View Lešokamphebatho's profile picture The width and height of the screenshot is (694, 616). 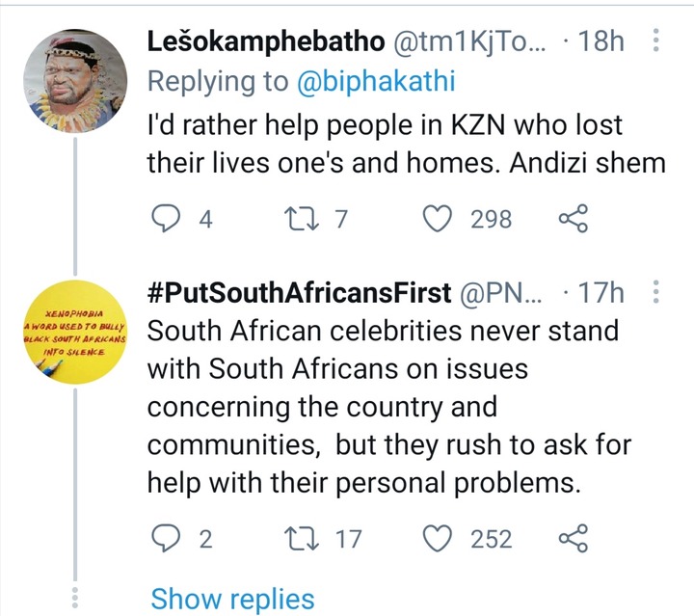tap(75, 81)
